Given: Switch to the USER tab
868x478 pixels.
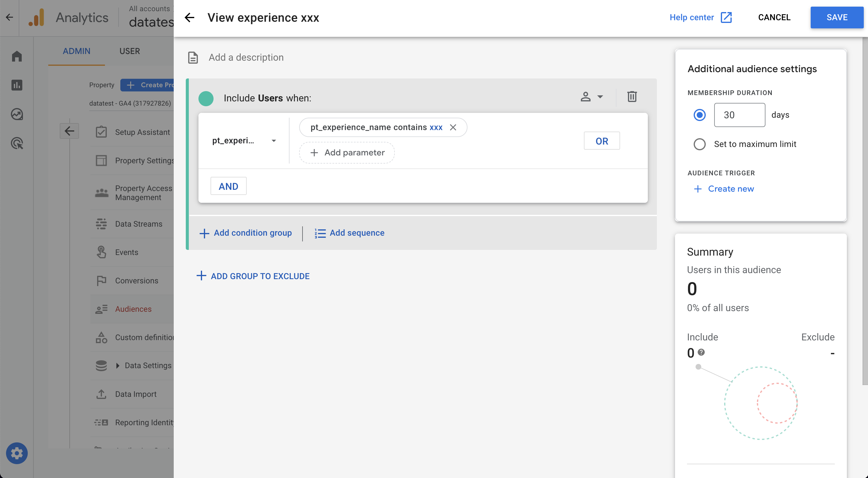Looking at the screenshot, I should [x=129, y=51].
